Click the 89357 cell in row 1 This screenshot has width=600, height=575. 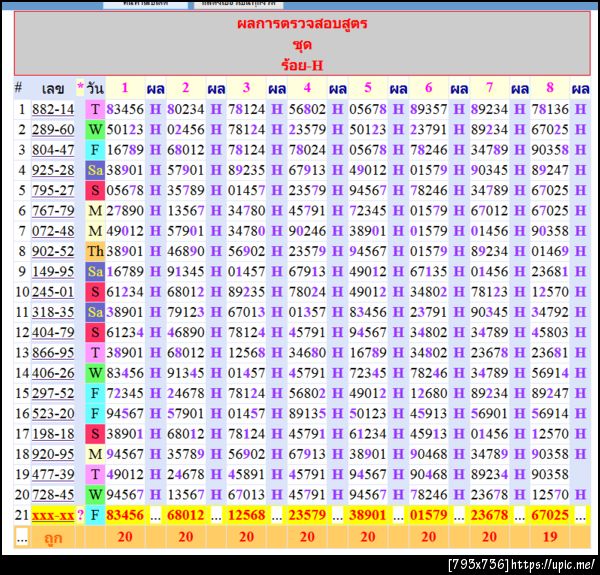[x=429, y=109]
